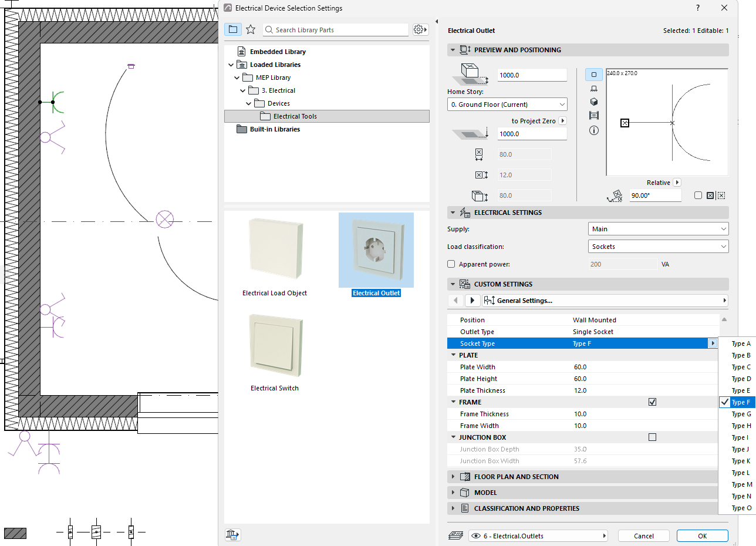Screen dimensions: 756x546
Task: Enable the JUNCTION BOX checkbox
Action: 652,437
